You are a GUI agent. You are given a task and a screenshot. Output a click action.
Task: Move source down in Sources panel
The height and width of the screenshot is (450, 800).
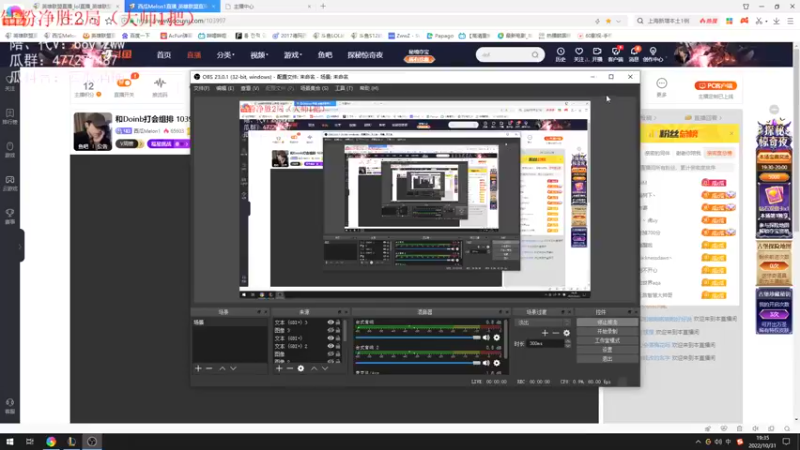pyautogui.click(x=325, y=368)
